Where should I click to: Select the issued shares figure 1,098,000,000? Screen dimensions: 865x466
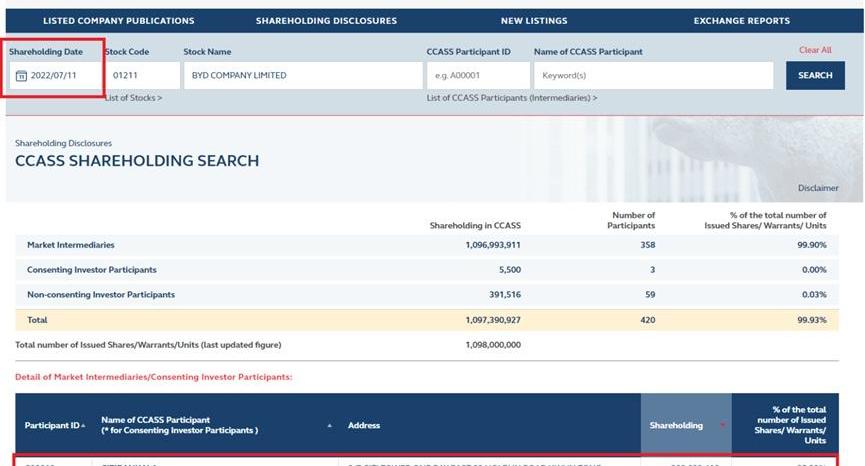(493, 345)
